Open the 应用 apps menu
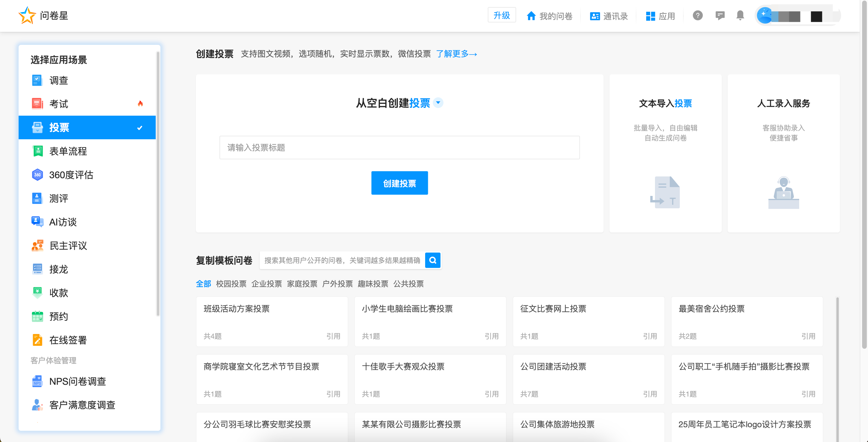 pyautogui.click(x=660, y=16)
